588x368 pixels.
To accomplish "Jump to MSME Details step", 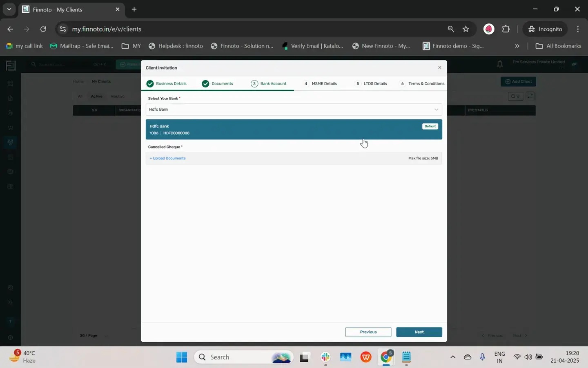I will point(320,83).
